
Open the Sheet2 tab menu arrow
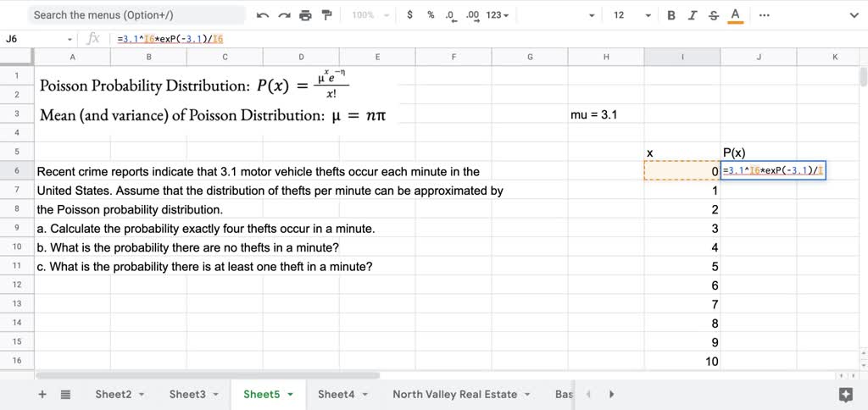[x=142, y=395]
